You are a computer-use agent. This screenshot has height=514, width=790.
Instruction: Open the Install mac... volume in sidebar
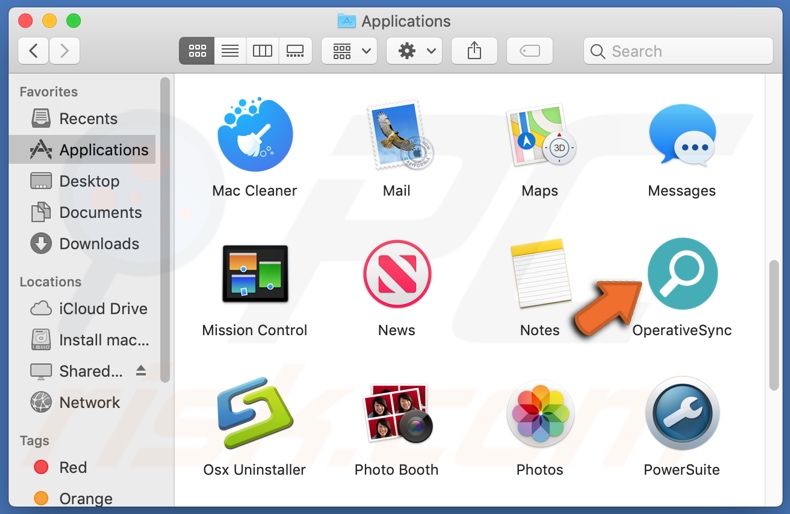point(82,340)
